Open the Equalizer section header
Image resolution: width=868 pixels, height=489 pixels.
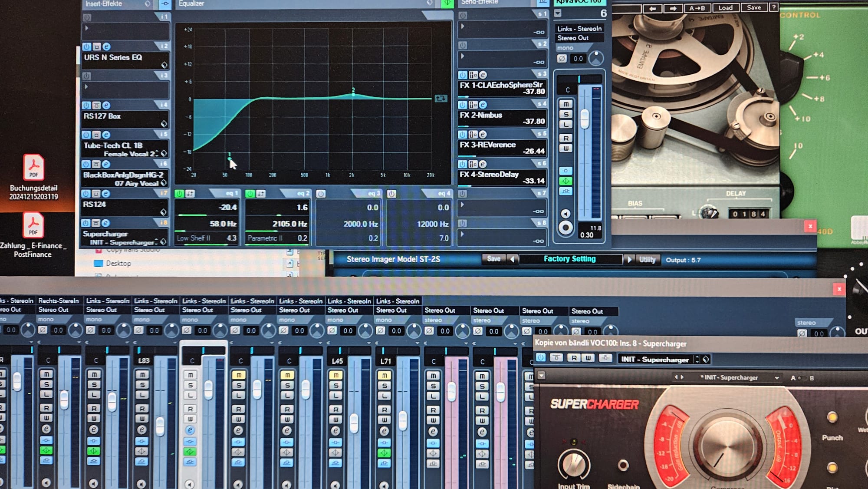tap(191, 3)
